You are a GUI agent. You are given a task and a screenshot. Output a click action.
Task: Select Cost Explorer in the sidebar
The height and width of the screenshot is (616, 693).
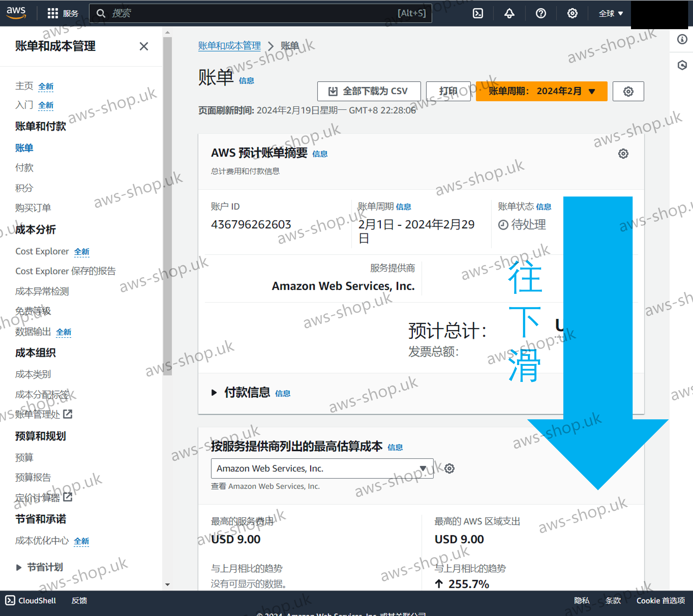click(42, 251)
